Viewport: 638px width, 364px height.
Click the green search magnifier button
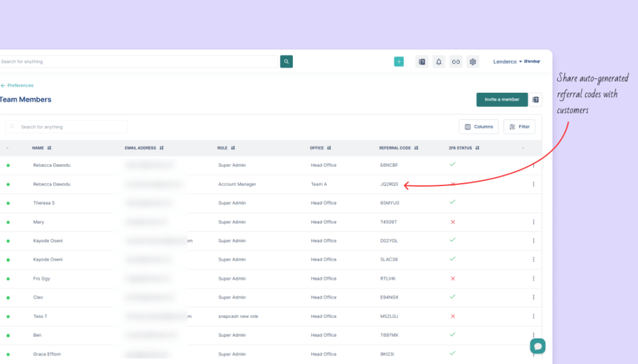coord(286,62)
